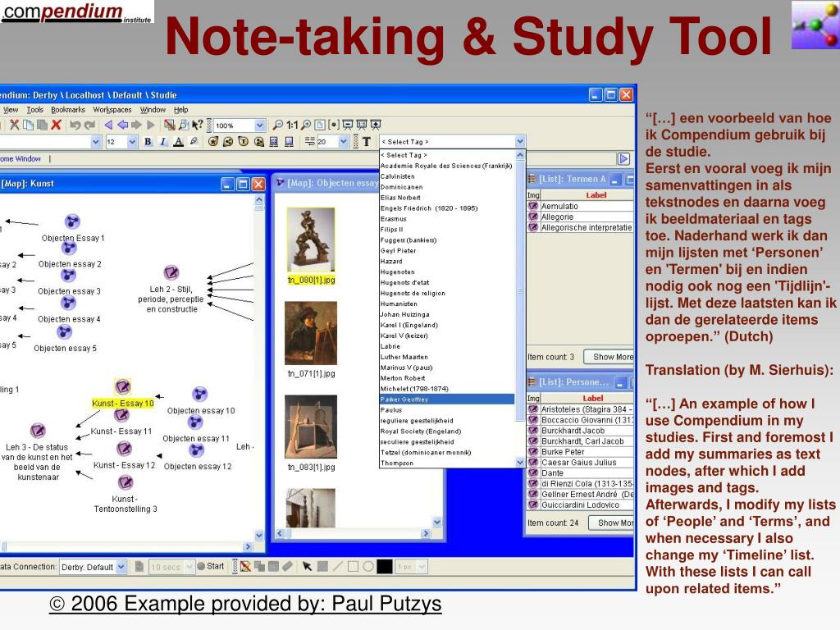Image resolution: width=840 pixels, height=630 pixels.
Task: Click the Leh 3 - De status van de kunst node icon
Action: tap(38, 430)
